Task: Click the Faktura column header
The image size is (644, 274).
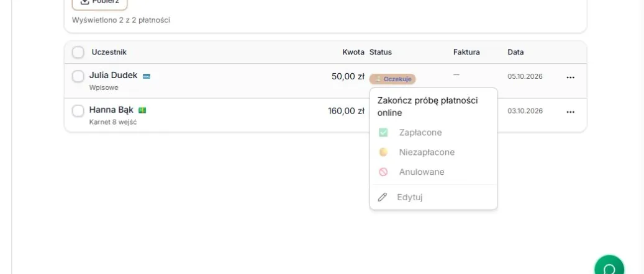Action: (x=466, y=52)
